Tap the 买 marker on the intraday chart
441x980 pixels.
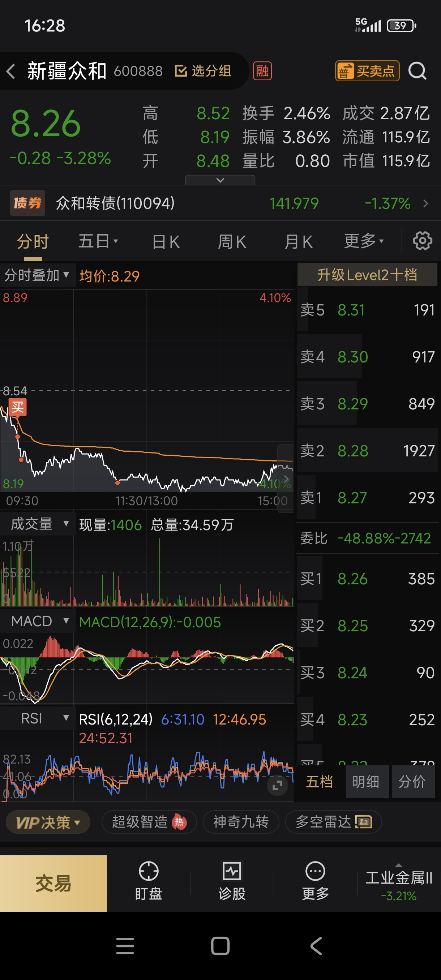coord(17,408)
